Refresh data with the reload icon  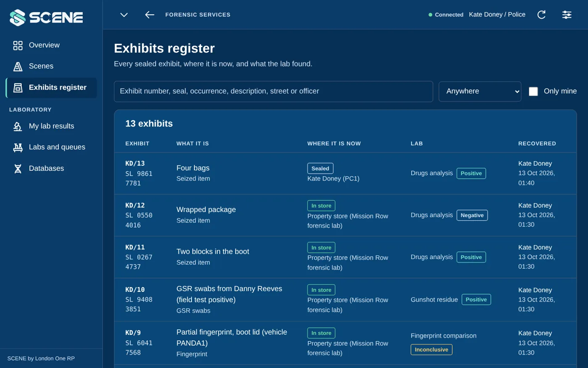(541, 15)
